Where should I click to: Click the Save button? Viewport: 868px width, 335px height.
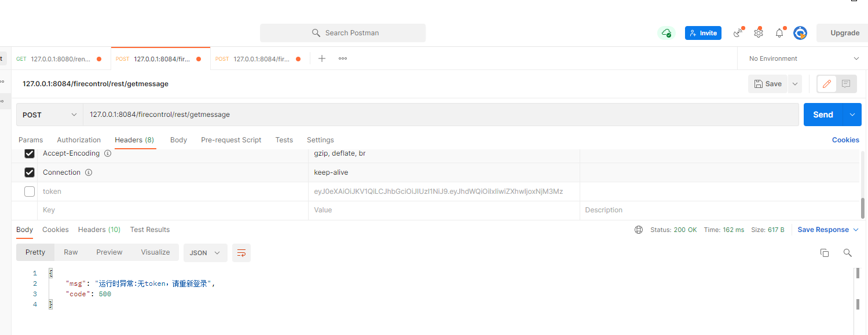[x=768, y=84]
